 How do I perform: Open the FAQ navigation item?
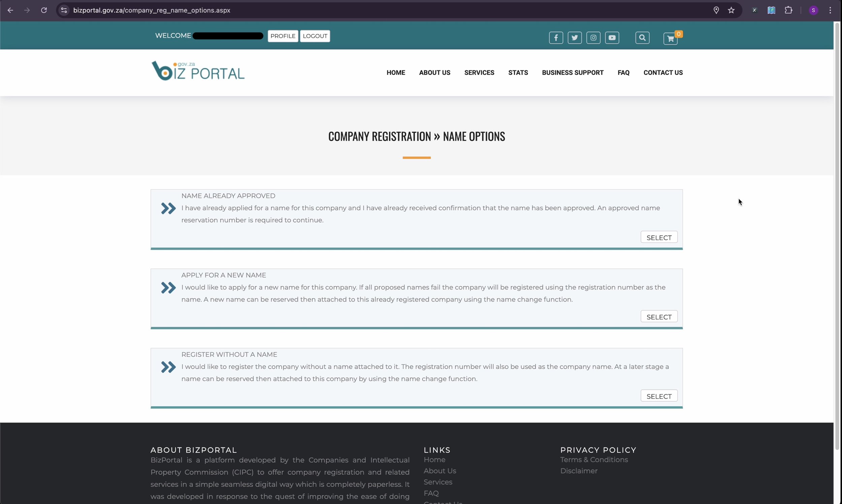(623, 73)
